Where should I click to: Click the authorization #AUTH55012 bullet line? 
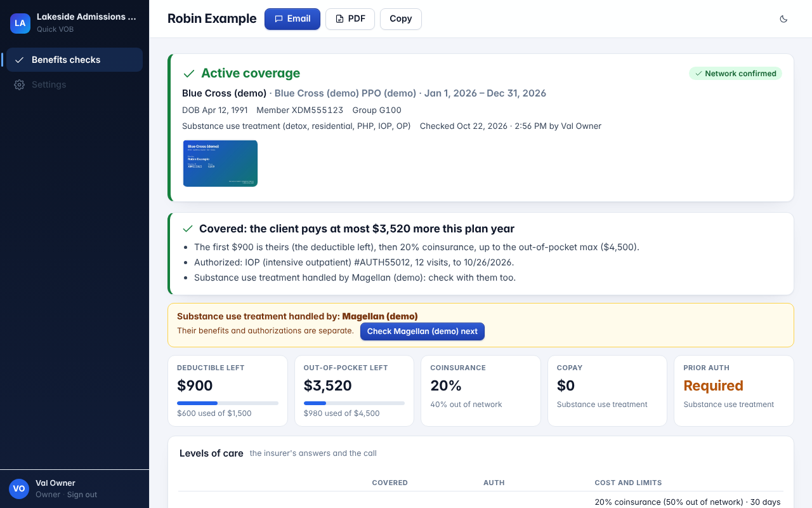(354, 262)
